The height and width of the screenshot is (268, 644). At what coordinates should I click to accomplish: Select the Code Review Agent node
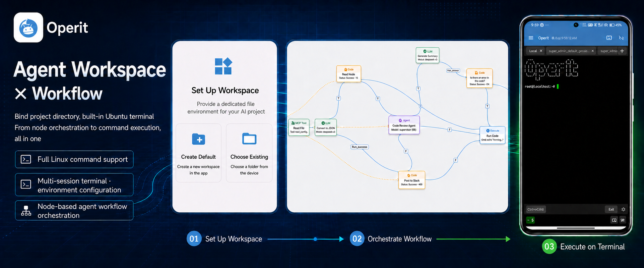404,125
